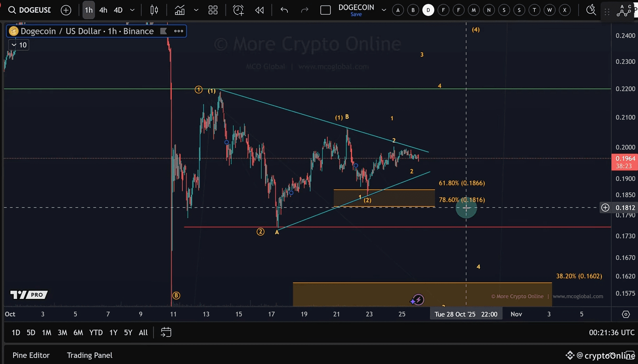Show All available chart history
The height and width of the screenshot is (364, 638).
pos(143,333)
